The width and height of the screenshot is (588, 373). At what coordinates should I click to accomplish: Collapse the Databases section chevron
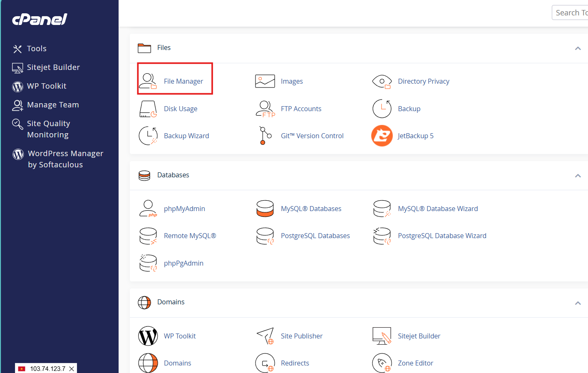click(x=578, y=176)
